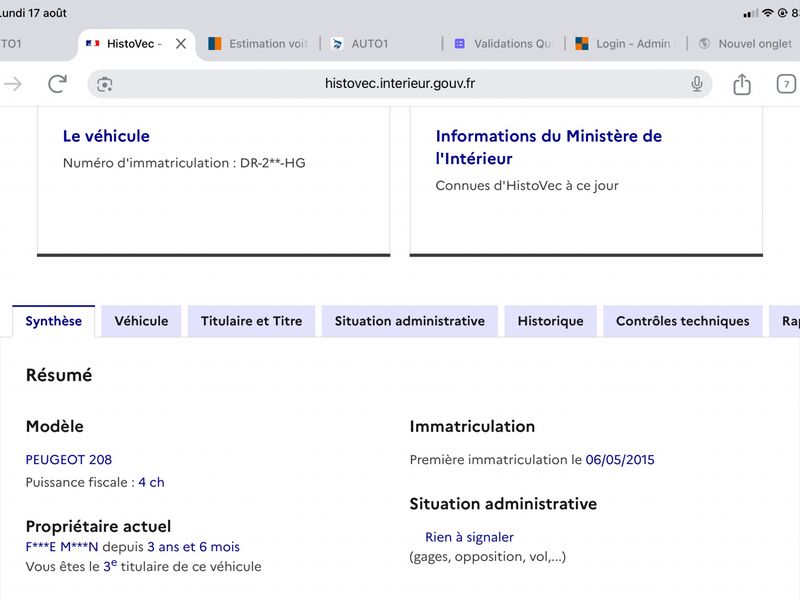The width and height of the screenshot is (800, 600).
Task: Switch to the Validations browser tab
Action: pyautogui.click(x=504, y=44)
